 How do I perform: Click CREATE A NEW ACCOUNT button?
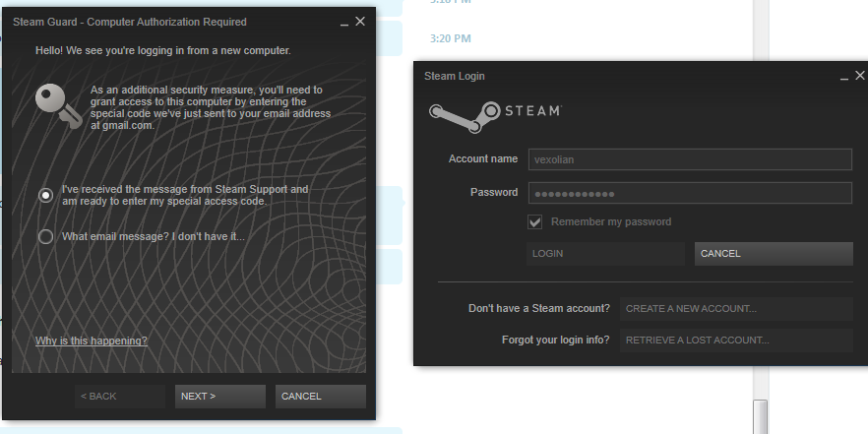[x=736, y=308]
